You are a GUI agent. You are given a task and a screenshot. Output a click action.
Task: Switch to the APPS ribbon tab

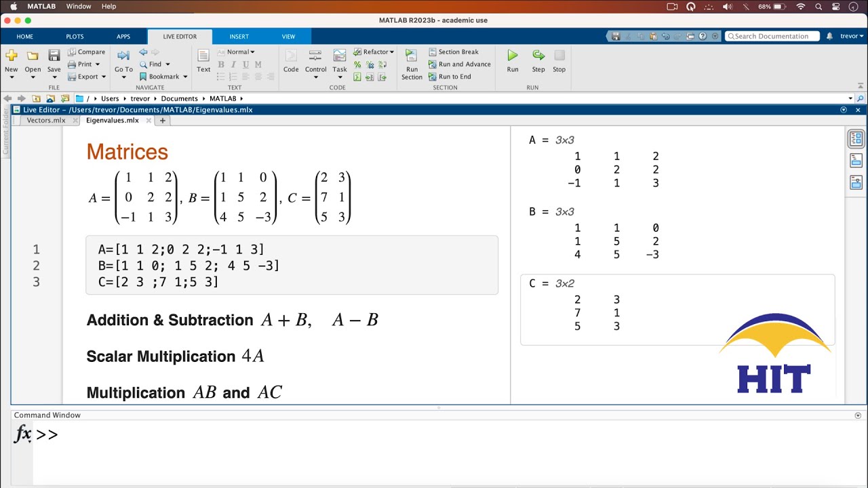[x=123, y=37]
